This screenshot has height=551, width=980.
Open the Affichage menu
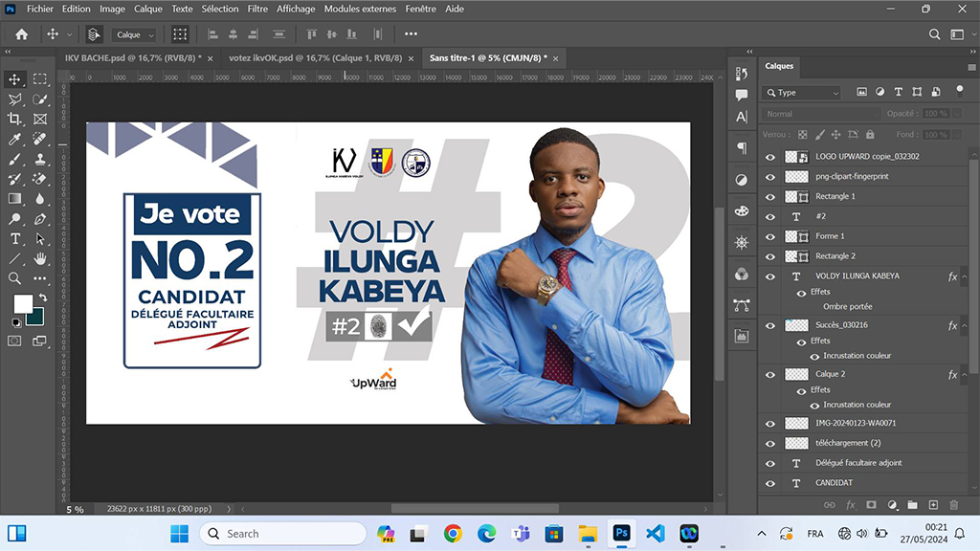pos(296,9)
